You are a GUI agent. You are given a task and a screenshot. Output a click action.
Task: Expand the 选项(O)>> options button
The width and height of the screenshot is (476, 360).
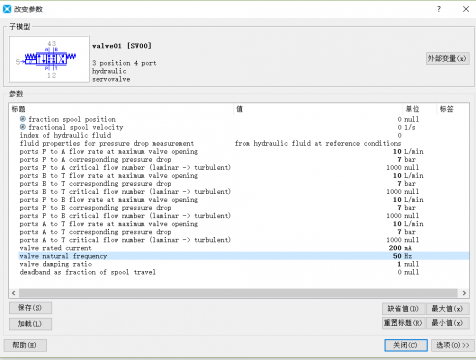(452, 345)
